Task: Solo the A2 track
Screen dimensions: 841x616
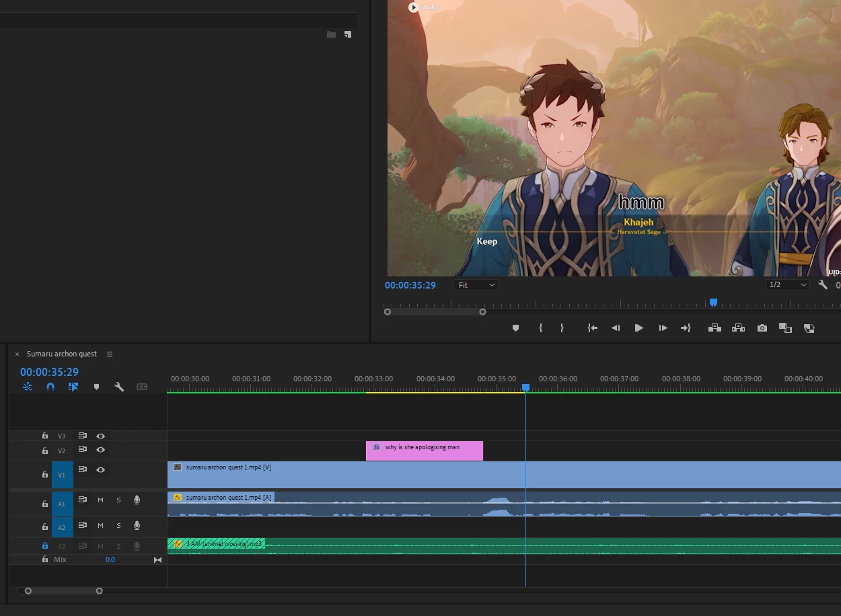Action: click(x=118, y=525)
